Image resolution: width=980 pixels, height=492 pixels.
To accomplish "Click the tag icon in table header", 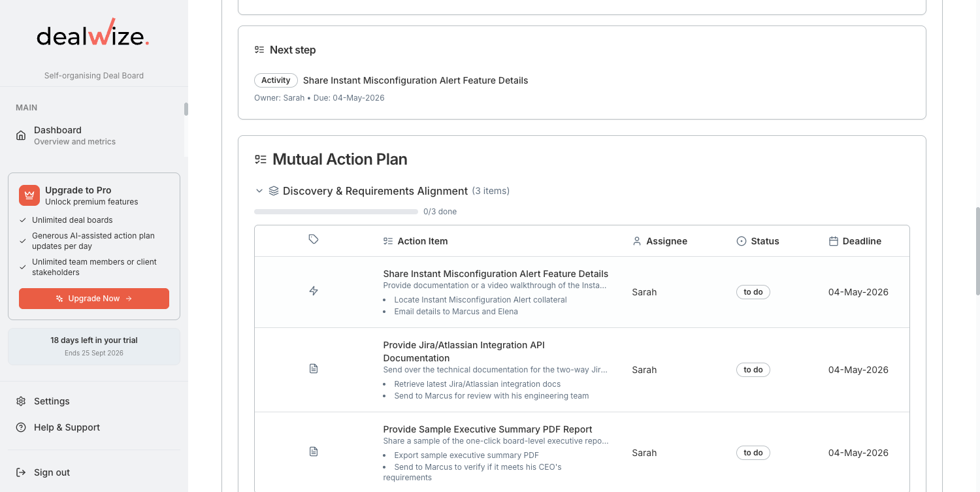I will [x=314, y=240].
